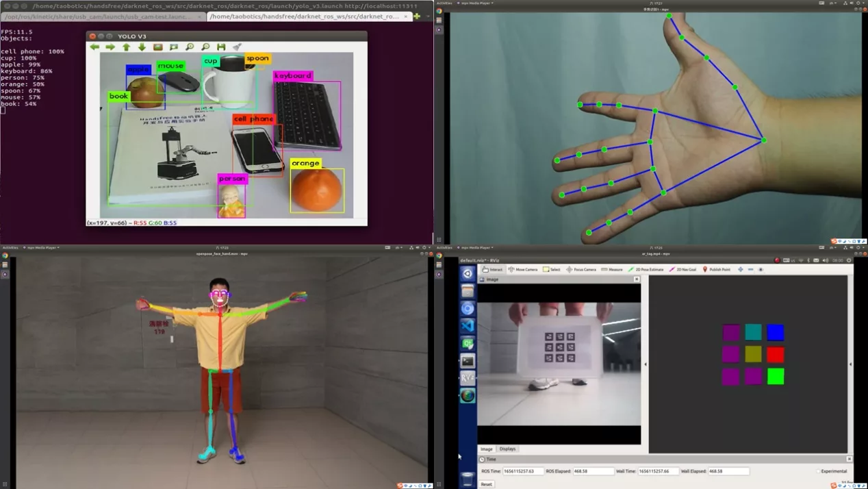Viewport: 868px width, 489px height.
Task: Click the up arrow icon in YOLO V3 toolbar
Action: [x=126, y=47]
